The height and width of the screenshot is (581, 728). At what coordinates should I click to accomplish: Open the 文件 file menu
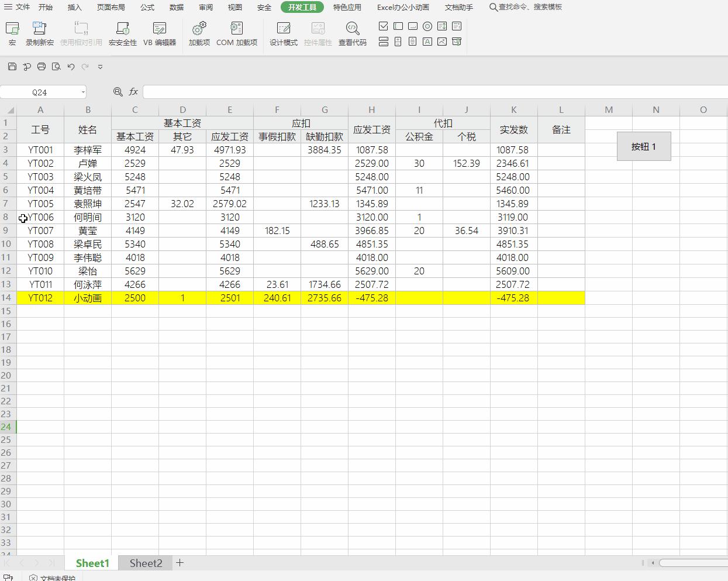[x=18, y=7]
